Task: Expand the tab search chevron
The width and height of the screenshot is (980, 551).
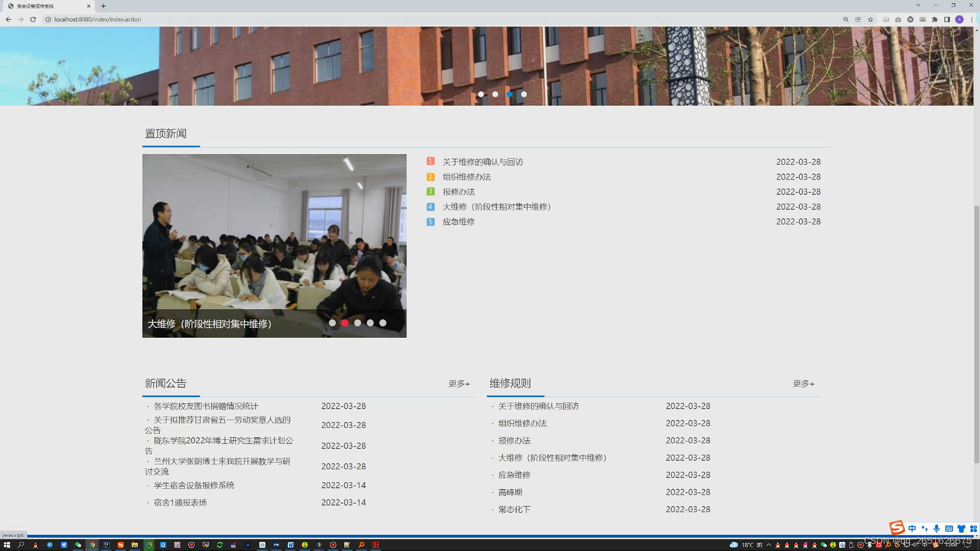Action: click(x=918, y=5)
